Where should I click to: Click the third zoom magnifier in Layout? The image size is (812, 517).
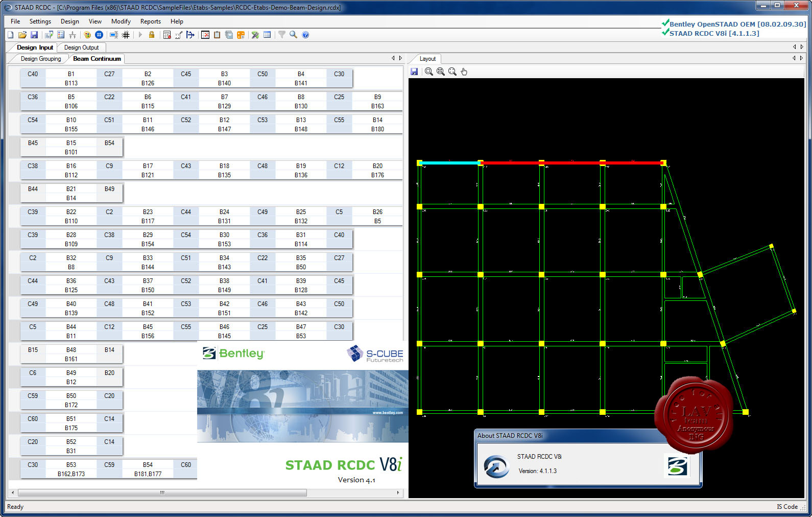pyautogui.click(x=452, y=72)
